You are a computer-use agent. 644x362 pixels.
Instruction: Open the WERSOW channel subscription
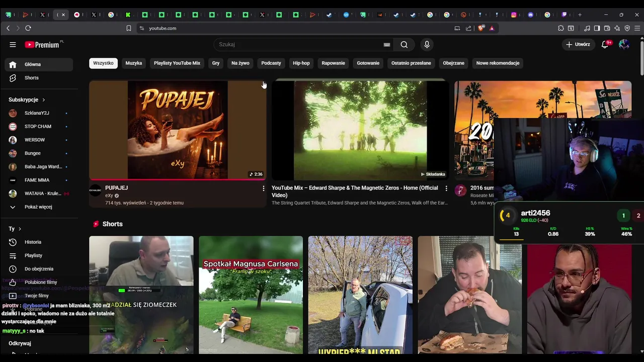39,140
